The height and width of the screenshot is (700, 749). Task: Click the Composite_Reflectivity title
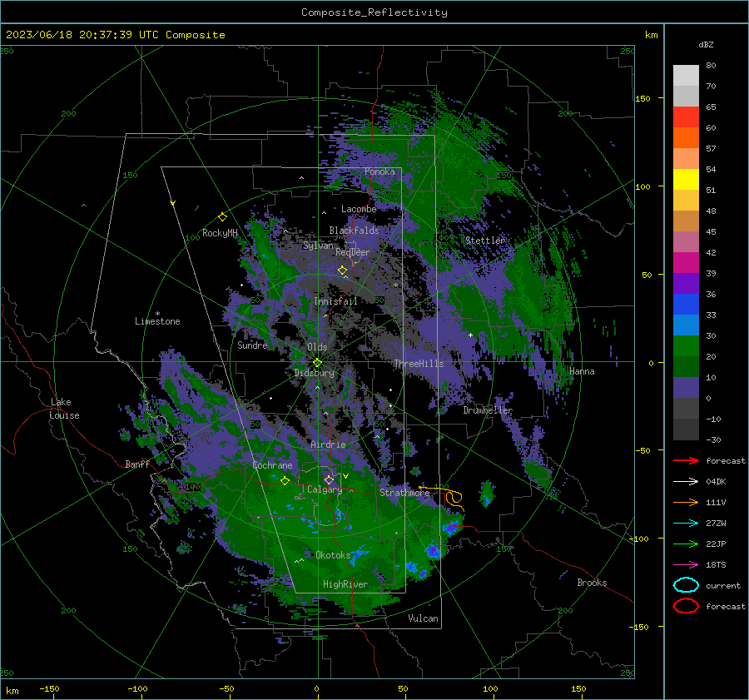pos(374,12)
